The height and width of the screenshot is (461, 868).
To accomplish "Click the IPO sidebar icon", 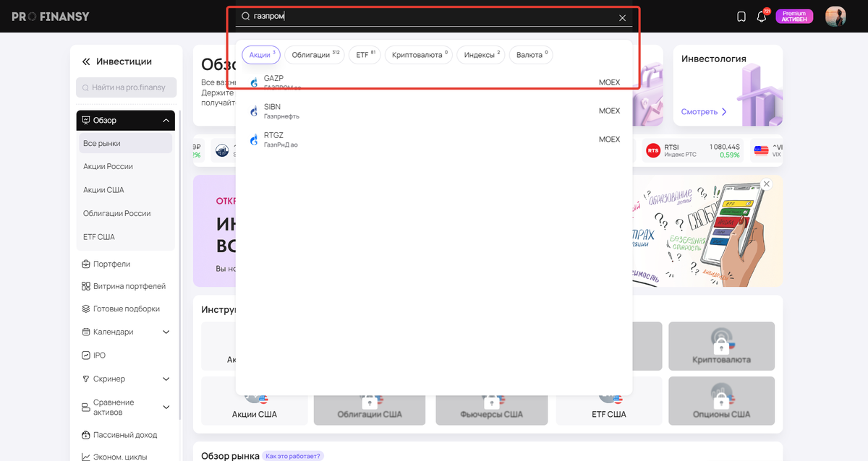I will (86, 355).
